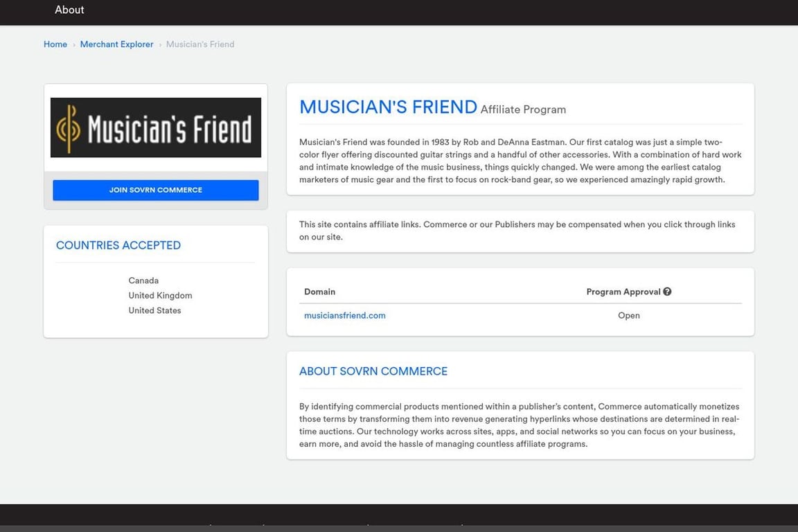Select United Kingdom in countries list
The image size is (798, 532).
point(160,295)
